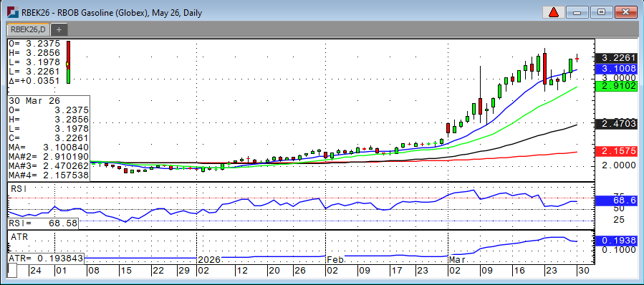Click date label 22 on the time axis
Screen dimensions: 644x285
(158, 271)
